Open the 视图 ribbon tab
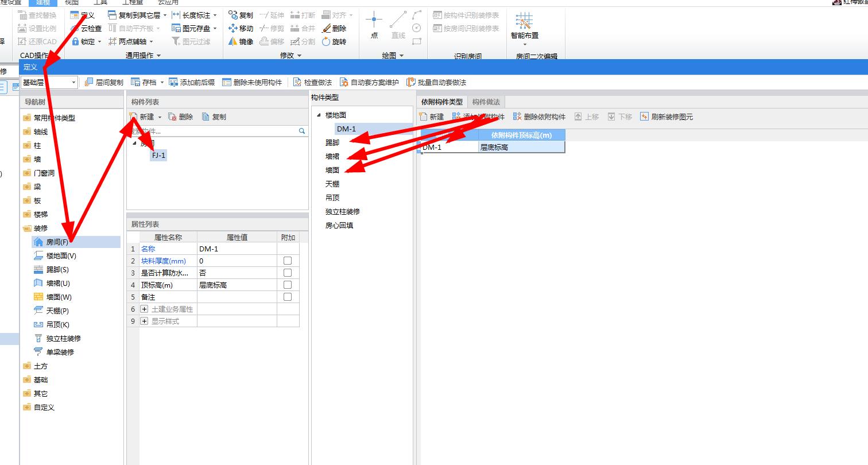 tap(71, 2)
